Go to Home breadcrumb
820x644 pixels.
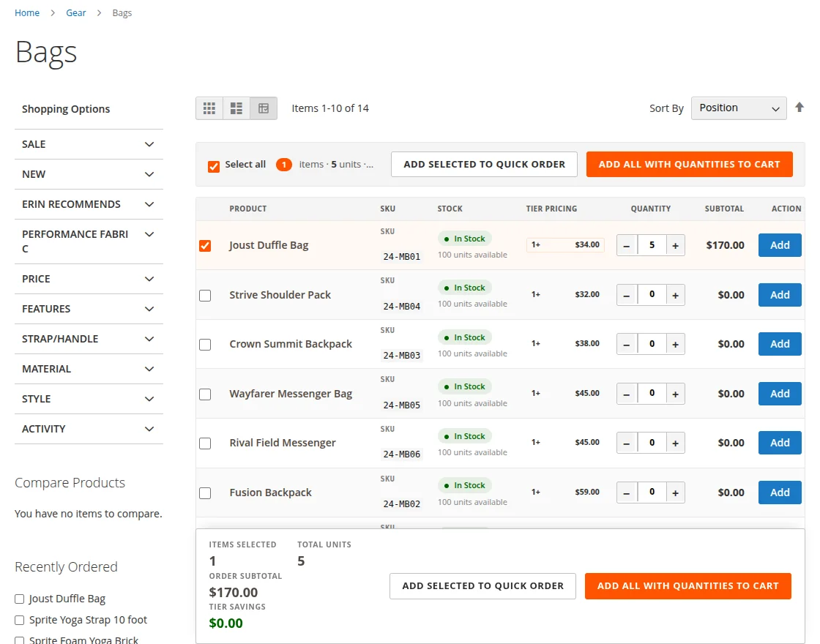(26, 12)
